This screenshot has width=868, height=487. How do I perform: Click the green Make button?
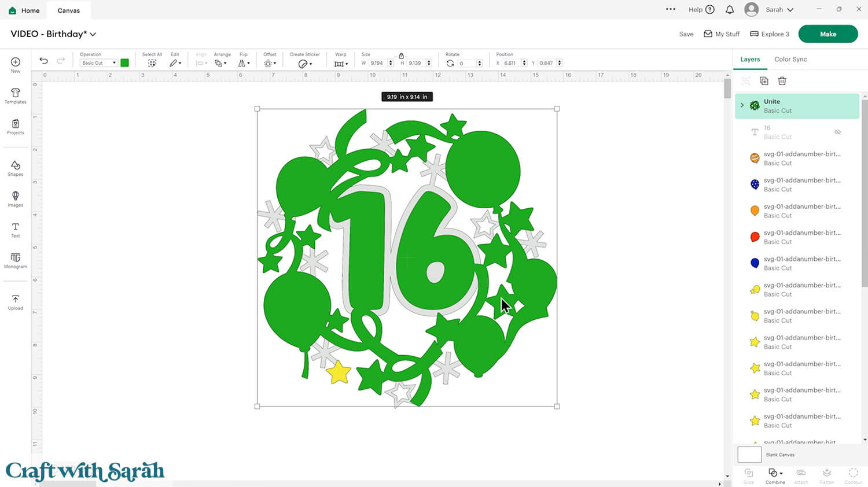[x=827, y=34]
